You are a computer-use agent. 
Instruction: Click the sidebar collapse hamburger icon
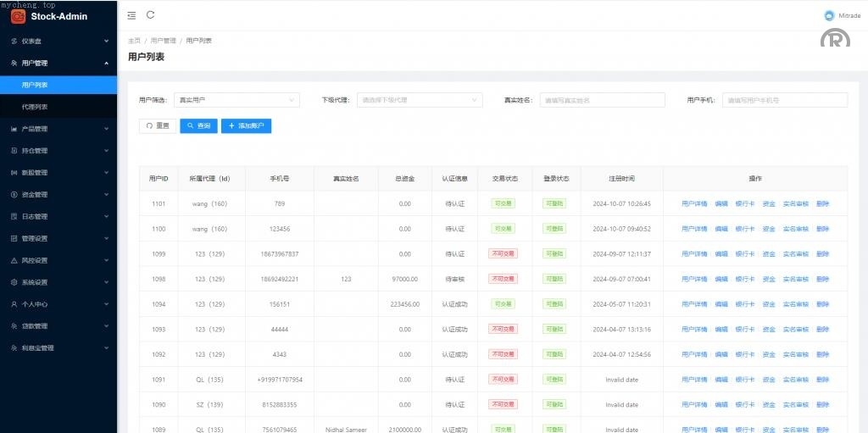click(131, 15)
